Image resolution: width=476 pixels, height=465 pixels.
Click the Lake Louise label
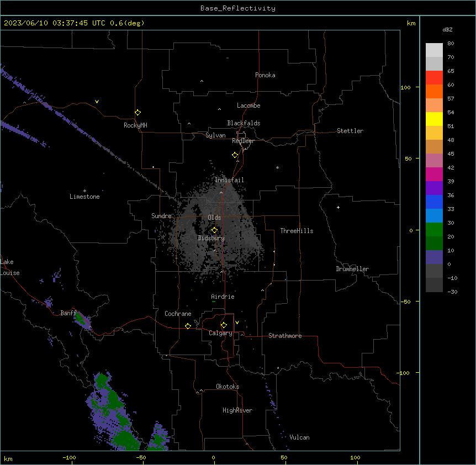(x=10, y=267)
